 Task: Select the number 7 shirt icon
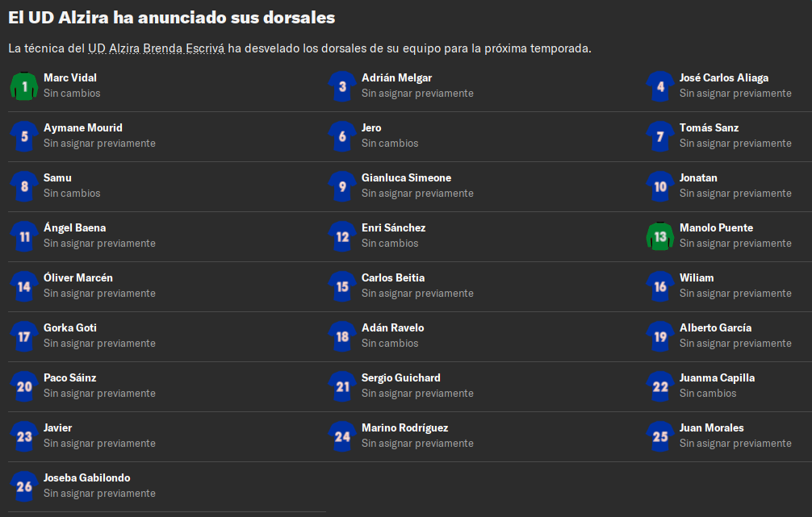coord(660,136)
